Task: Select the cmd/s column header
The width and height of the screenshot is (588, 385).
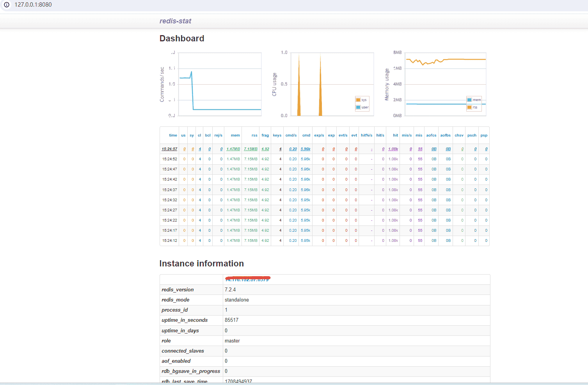Action: click(291, 135)
